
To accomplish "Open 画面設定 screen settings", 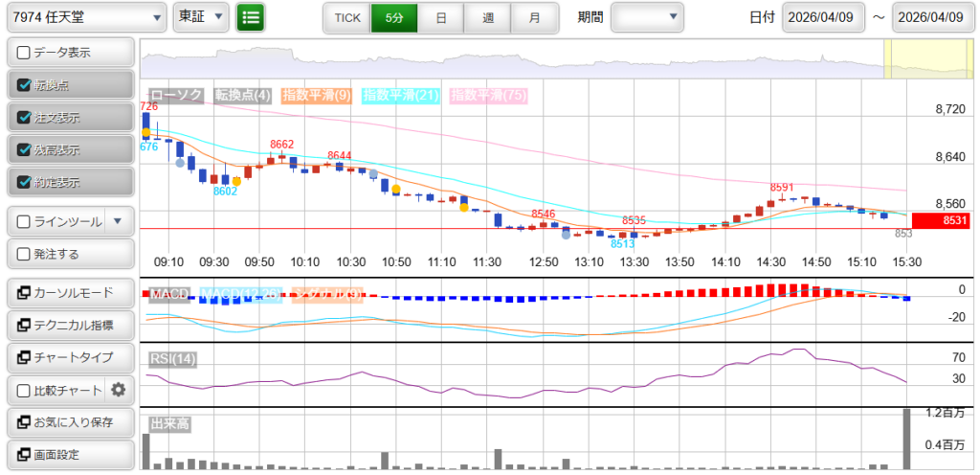I will [69, 454].
